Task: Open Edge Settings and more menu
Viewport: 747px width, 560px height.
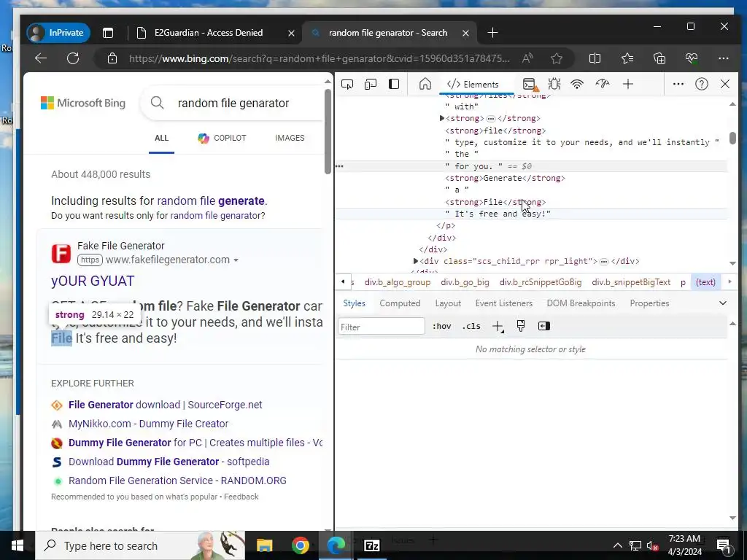Action: (x=724, y=58)
